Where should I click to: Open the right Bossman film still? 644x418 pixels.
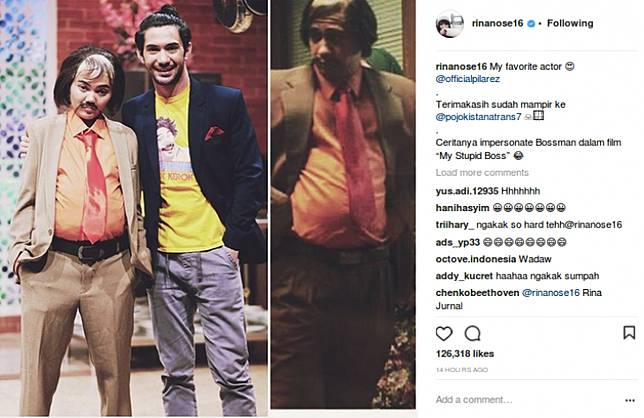pyautogui.click(x=343, y=204)
